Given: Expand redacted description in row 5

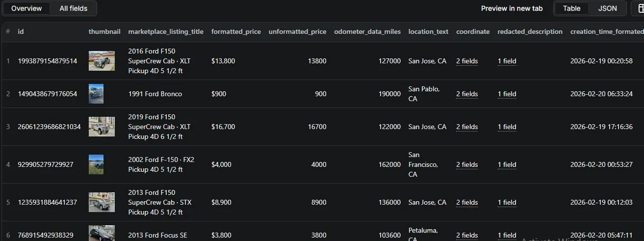Looking at the screenshot, I should pyautogui.click(x=507, y=203).
